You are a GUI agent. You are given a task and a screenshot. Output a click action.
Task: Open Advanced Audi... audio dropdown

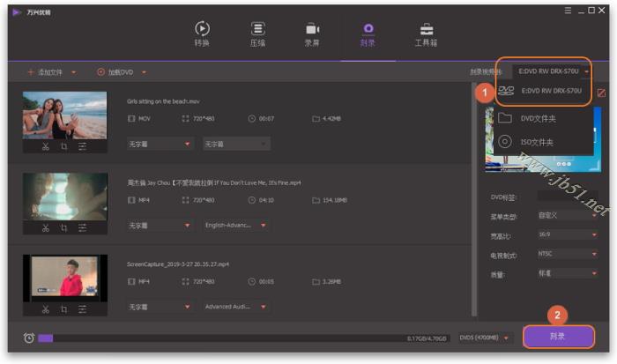236,307
